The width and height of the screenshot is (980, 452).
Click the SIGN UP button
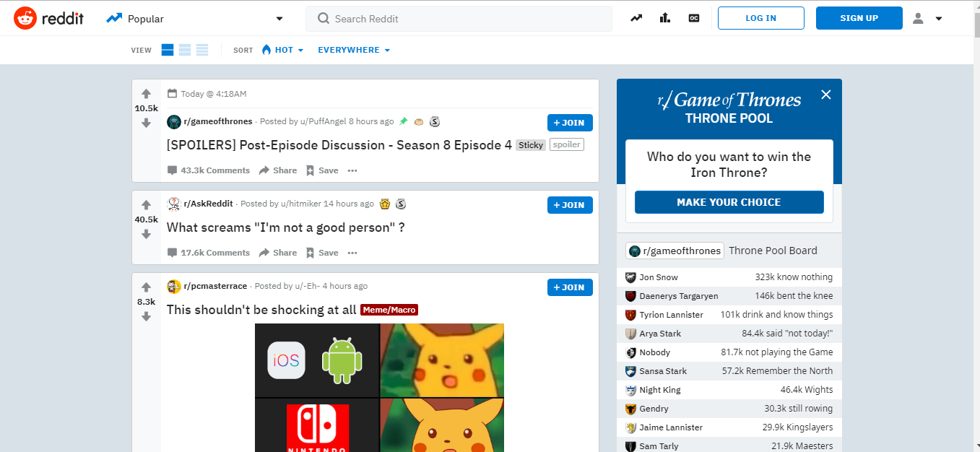pyautogui.click(x=859, y=18)
